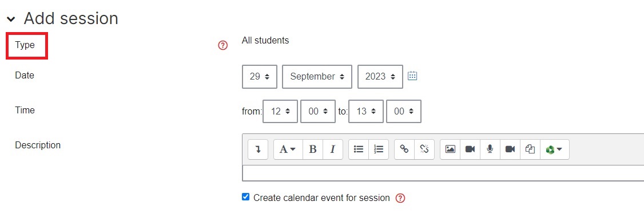Show help for the Type field
The image size is (644, 213).
[222, 45]
